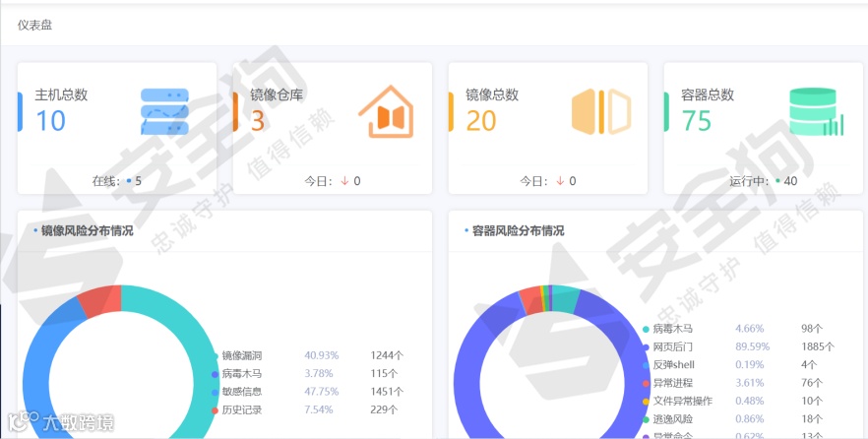Click the 运行中: 40 status text
This screenshot has width=868, height=439.
click(x=764, y=181)
